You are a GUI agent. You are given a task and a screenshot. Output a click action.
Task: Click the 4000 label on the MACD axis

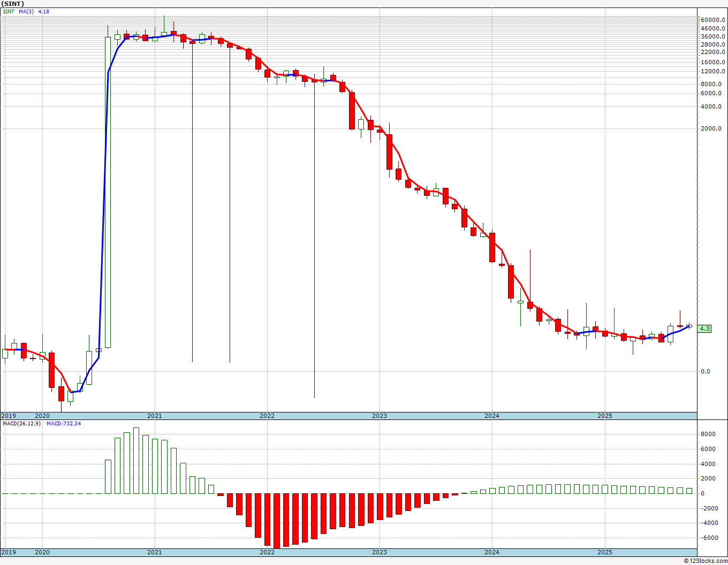[708, 464]
